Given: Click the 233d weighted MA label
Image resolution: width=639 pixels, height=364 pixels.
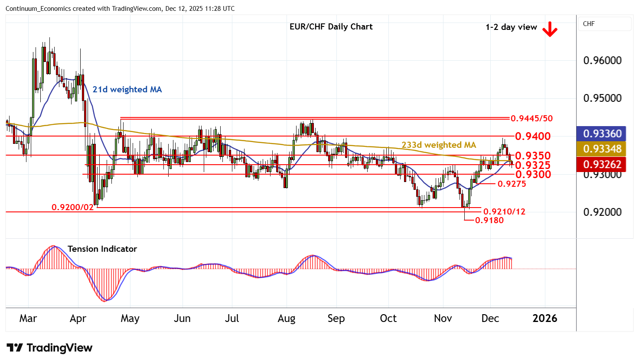Looking at the screenshot, I should [x=438, y=145].
